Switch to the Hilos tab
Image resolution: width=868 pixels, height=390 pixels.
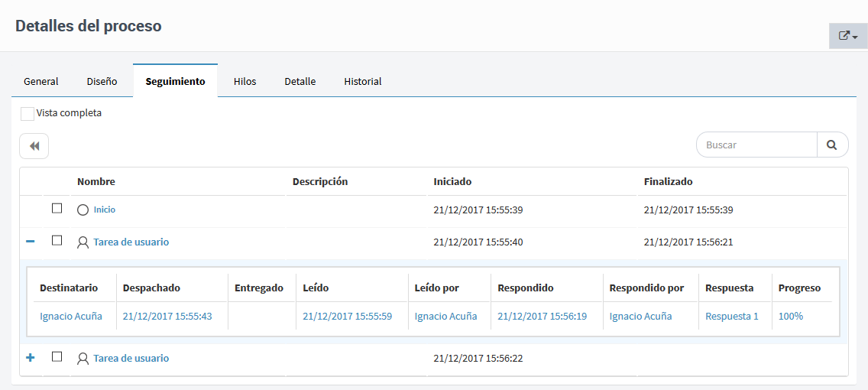click(245, 81)
